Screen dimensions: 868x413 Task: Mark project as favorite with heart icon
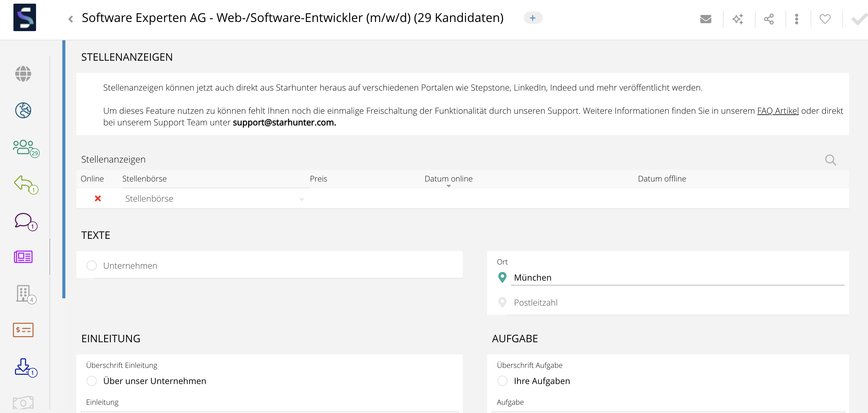tap(825, 19)
